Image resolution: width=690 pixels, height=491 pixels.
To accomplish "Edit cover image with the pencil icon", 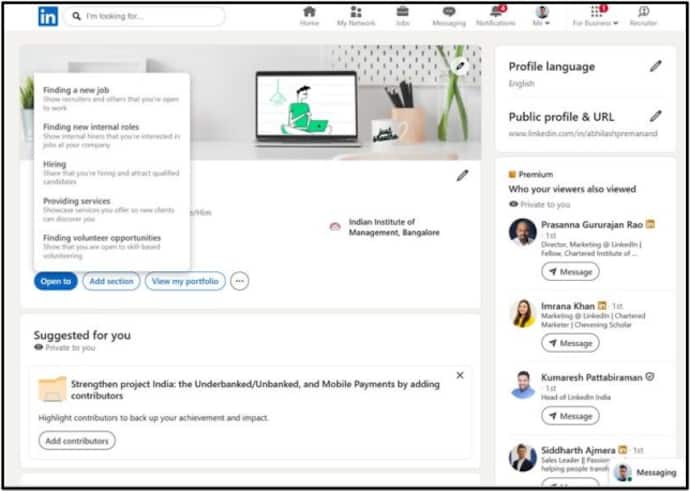I will point(460,66).
